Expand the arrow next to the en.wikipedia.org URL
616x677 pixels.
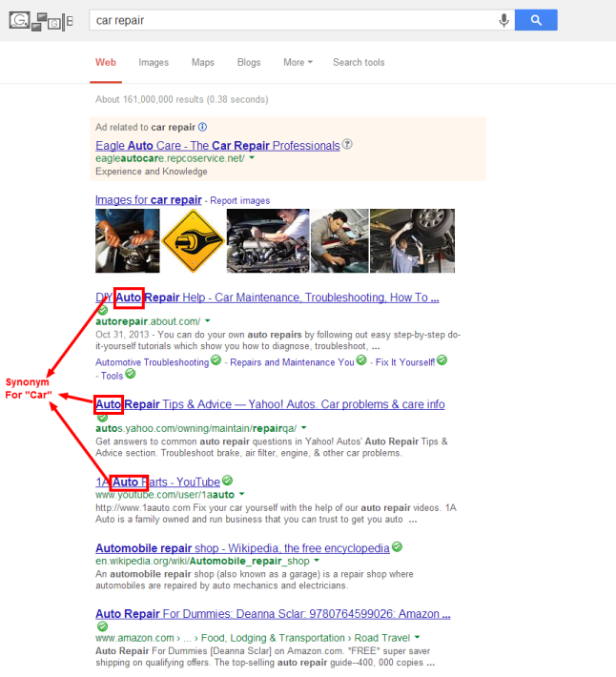coord(317,561)
